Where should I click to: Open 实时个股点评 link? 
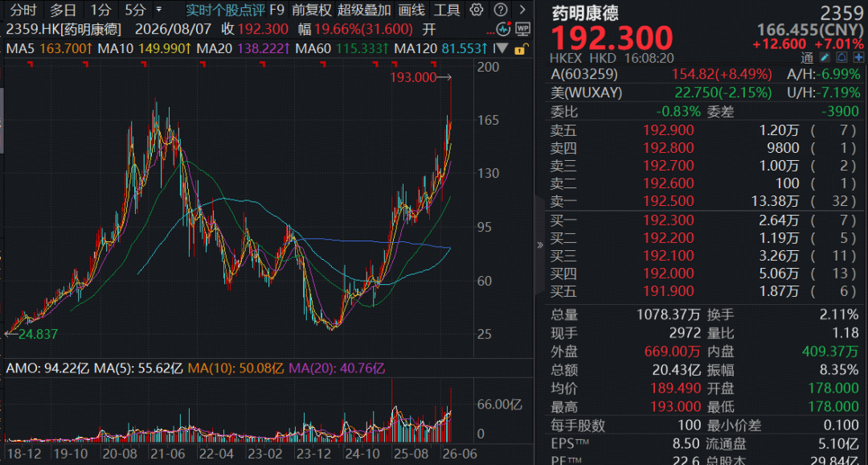point(226,10)
